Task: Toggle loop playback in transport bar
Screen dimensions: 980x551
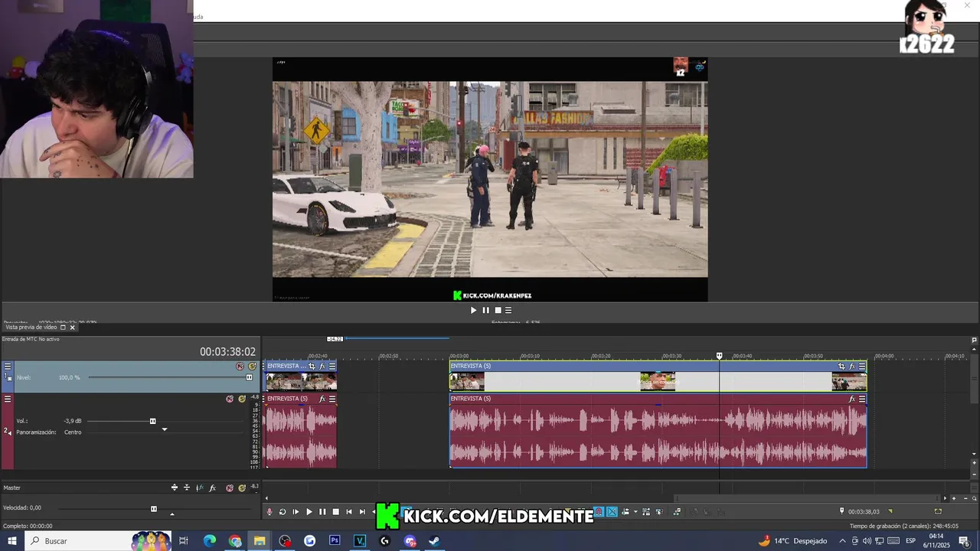Action: coord(283,512)
